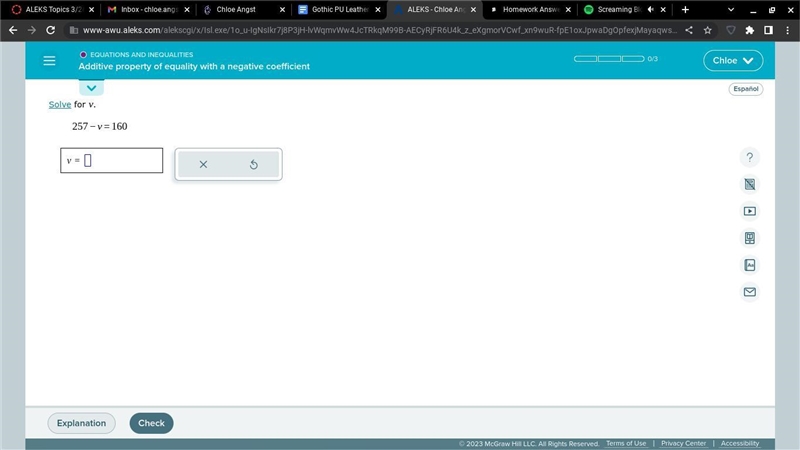800x450 pixels.
Task: Click the equation 257 − v = 160
Action: pyautogui.click(x=99, y=126)
